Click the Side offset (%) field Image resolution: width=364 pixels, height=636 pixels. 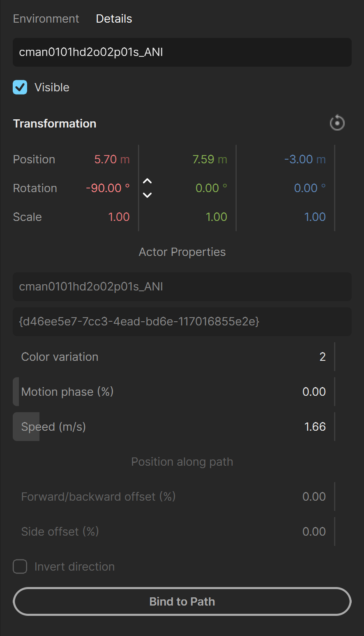174,532
